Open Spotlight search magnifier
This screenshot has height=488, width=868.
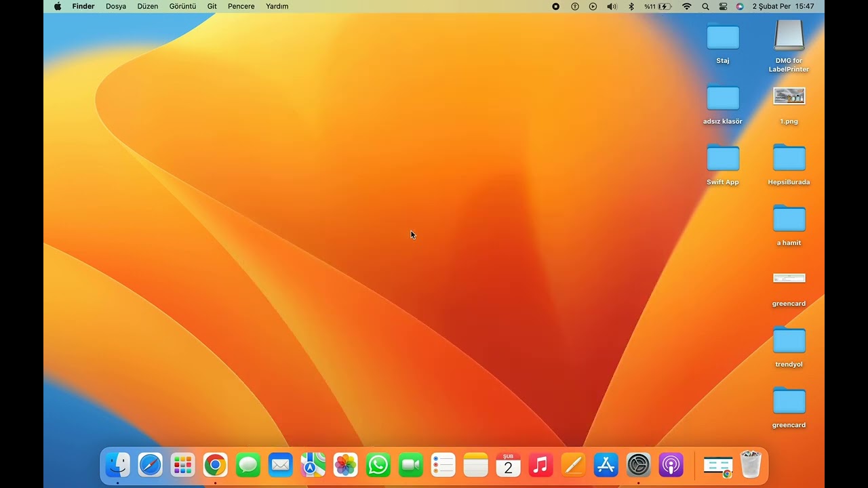click(705, 6)
